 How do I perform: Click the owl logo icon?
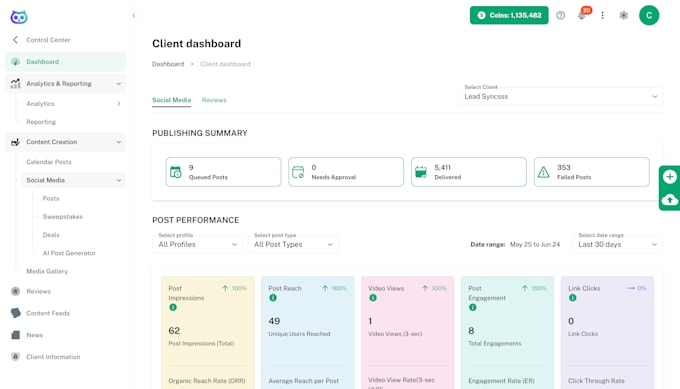[19, 16]
